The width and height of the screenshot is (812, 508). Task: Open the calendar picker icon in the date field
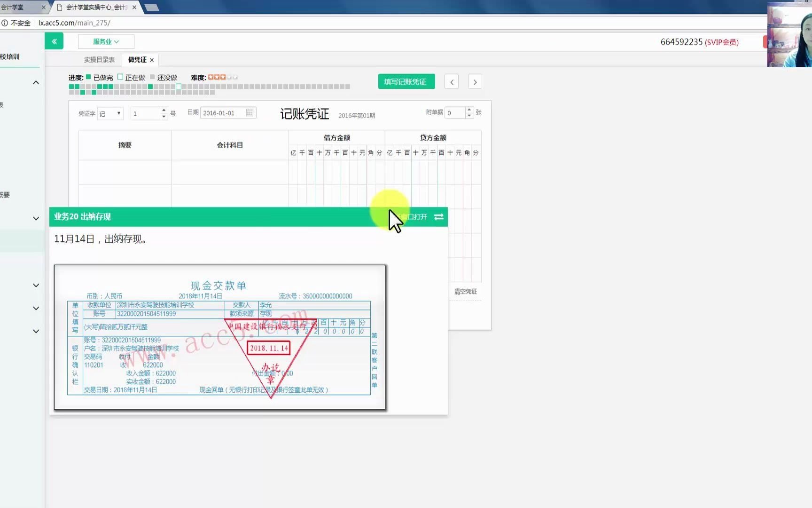[250, 113]
